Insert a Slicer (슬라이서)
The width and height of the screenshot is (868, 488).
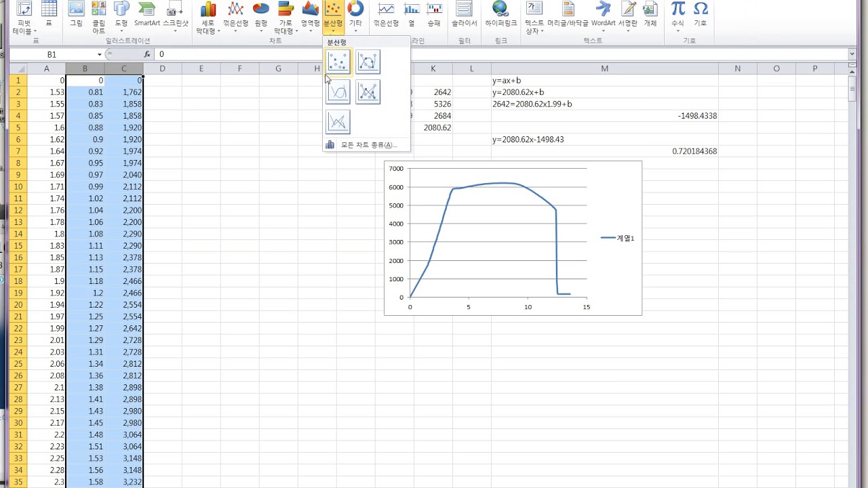[465, 15]
